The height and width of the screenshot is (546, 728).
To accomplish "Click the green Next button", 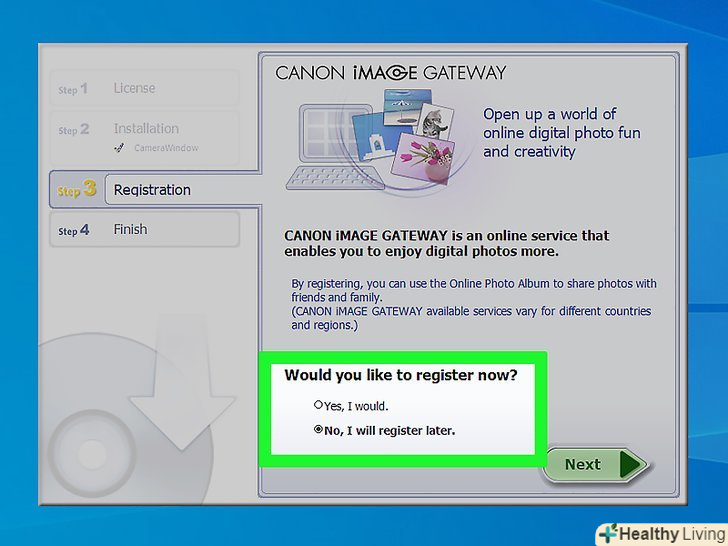I will click(596, 464).
